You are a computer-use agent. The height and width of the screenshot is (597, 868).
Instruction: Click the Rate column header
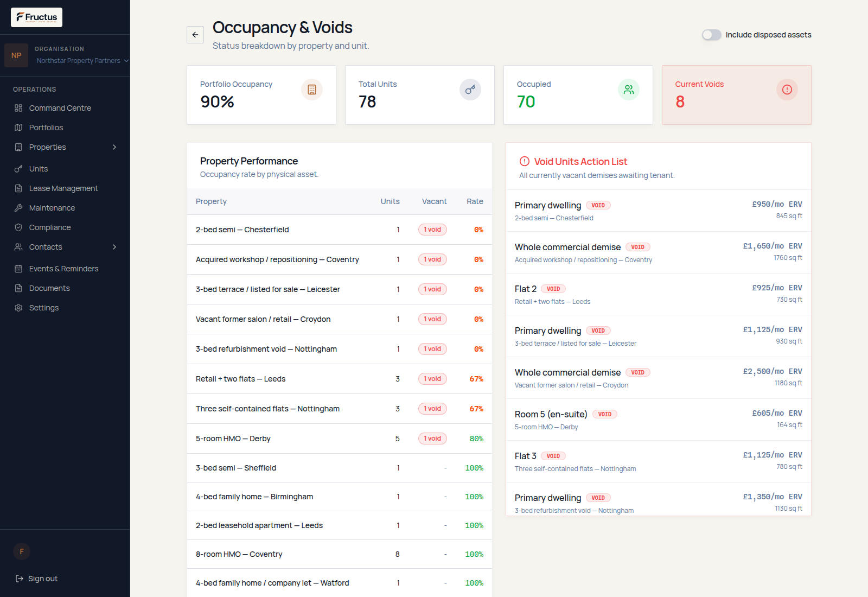475,201
